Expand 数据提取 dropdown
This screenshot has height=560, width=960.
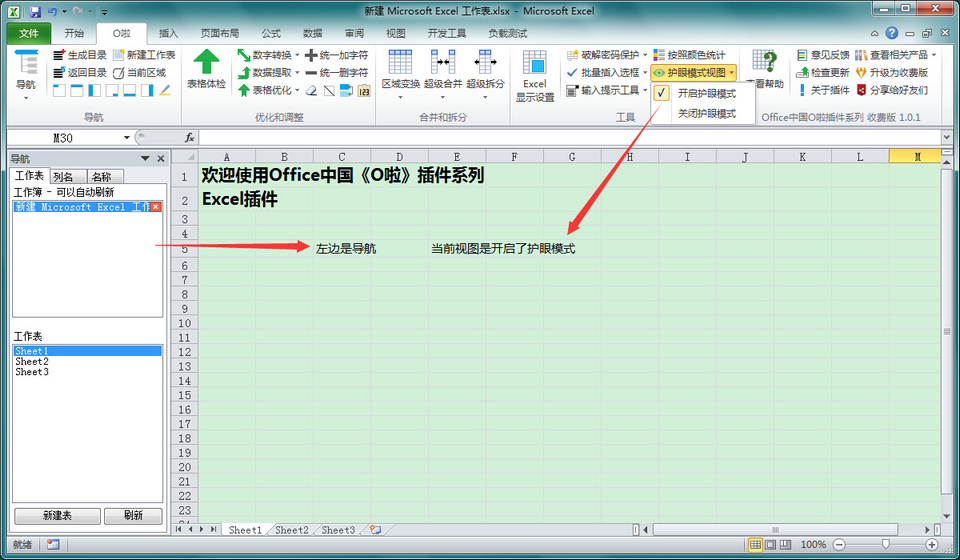click(x=298, y=73)
